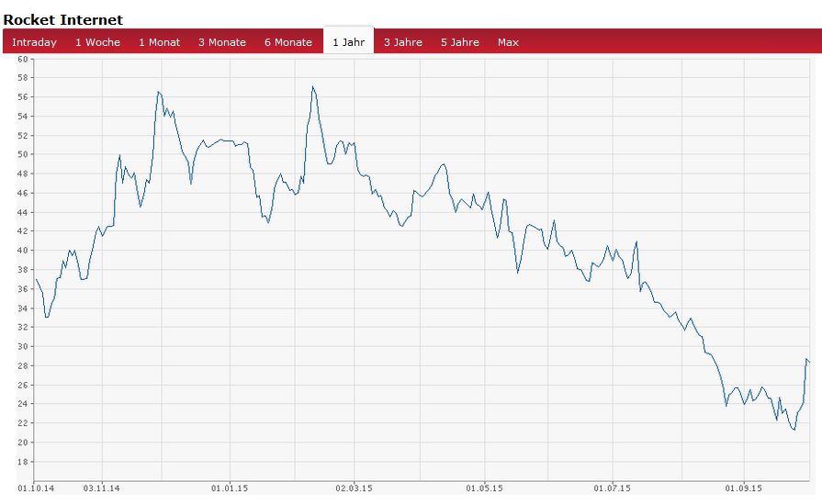Viewport: 822px width, 504px height.
Task: Click the 03.11.14 axis date
Action: (x=101, y=488)
